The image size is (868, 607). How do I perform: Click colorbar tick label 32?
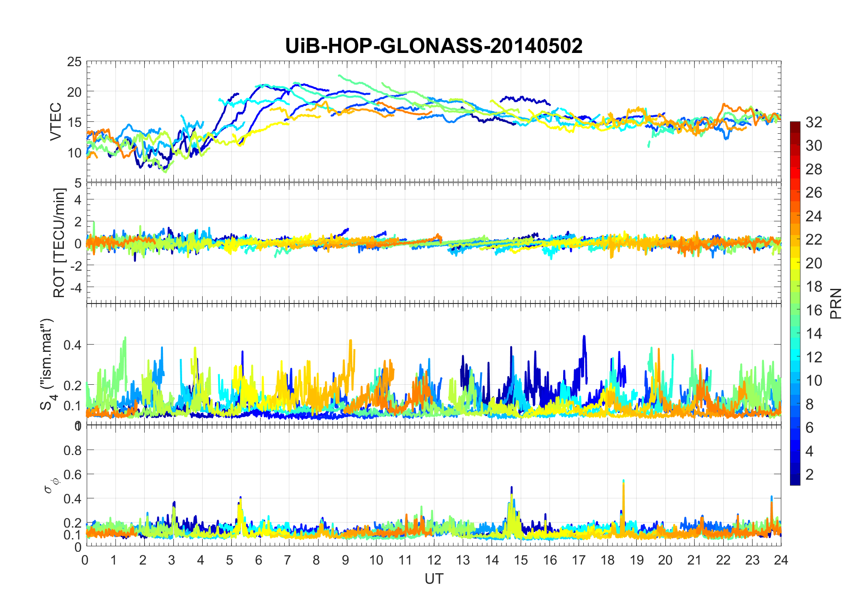tap(814, 122)
